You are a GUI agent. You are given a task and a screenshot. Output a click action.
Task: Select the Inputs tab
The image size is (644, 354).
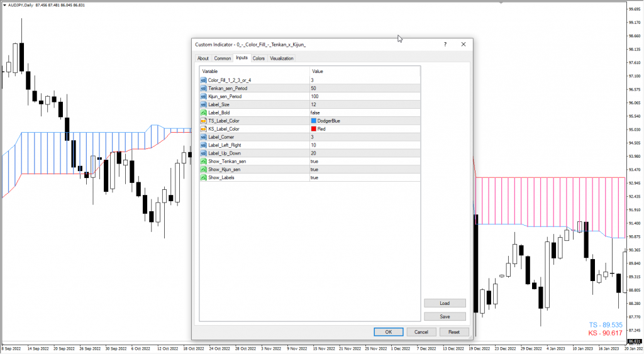click(x=242, y=58)
